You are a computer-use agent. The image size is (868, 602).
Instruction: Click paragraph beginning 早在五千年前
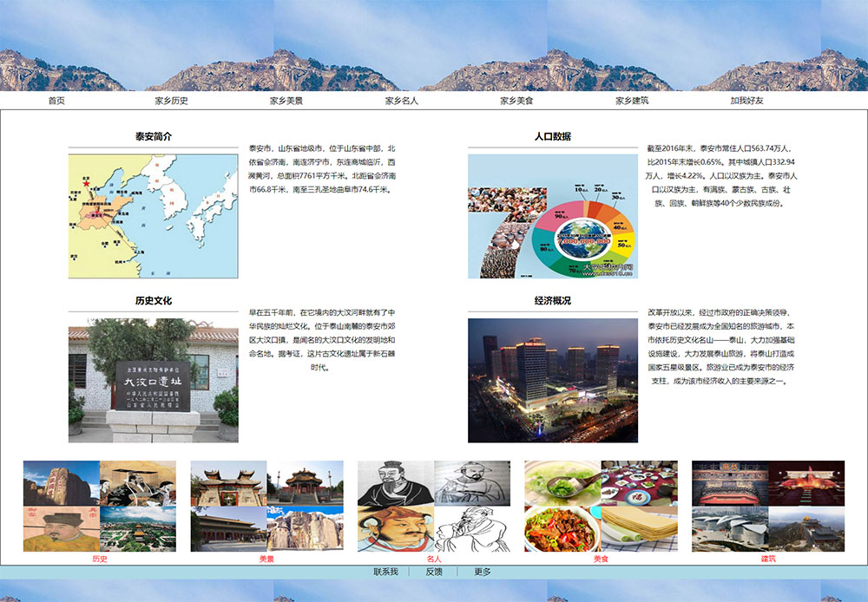tap(322, 340)
